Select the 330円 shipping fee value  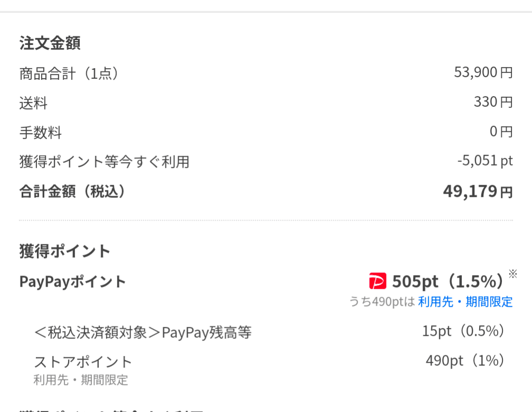click(x=493, y=102)
